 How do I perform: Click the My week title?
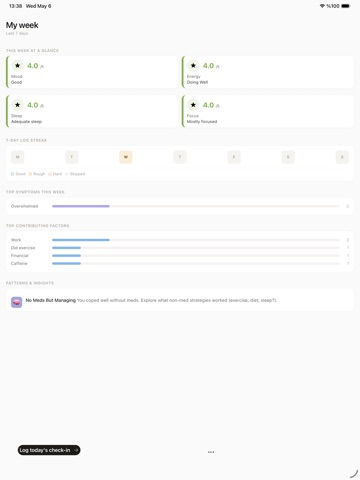(x=22, y=25)
